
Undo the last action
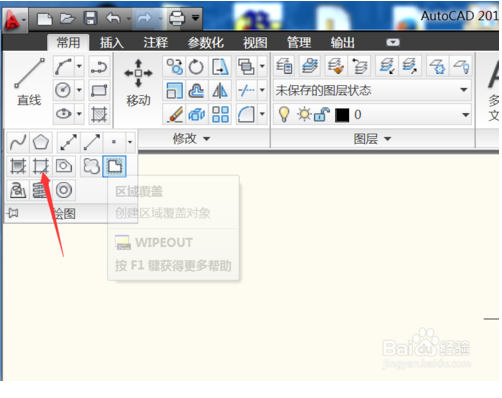click(113, 18)
